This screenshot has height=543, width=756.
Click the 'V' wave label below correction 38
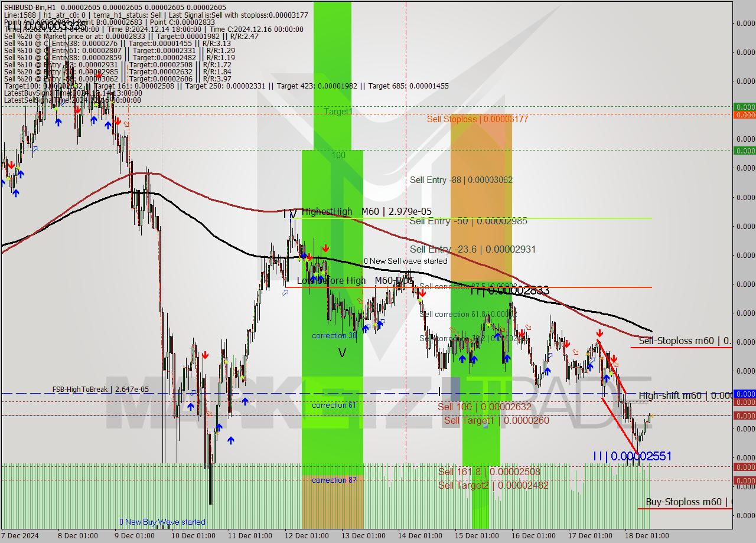pos(341,353)
